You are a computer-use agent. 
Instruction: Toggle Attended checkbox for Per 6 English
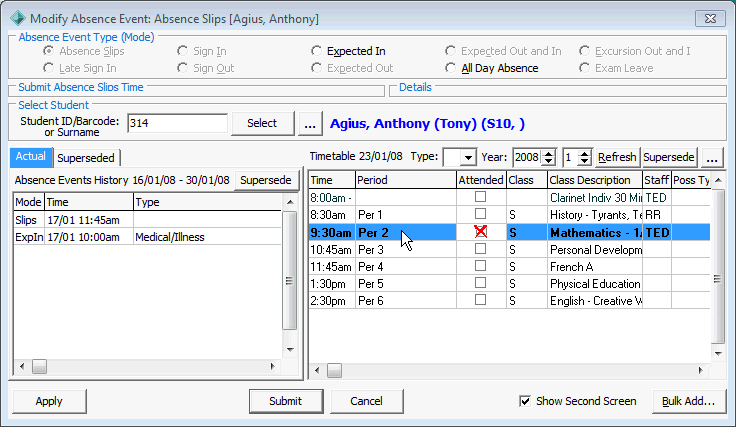pyautogui.click(x=480, y=300)
